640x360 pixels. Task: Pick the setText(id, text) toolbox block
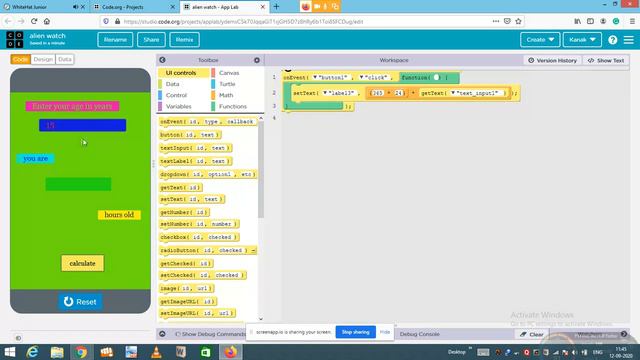tap(192, 199)
